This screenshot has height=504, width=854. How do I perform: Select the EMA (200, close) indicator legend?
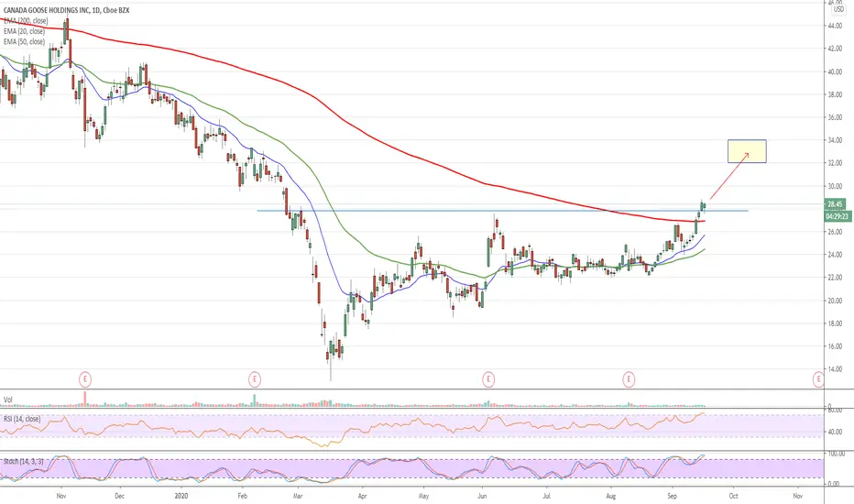click(26, 21)
